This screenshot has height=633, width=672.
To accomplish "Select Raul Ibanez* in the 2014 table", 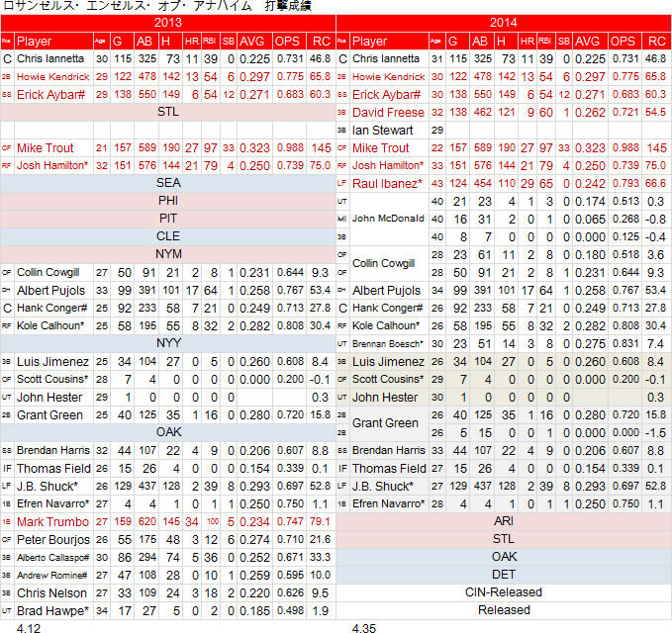I will tap(387, 184).
